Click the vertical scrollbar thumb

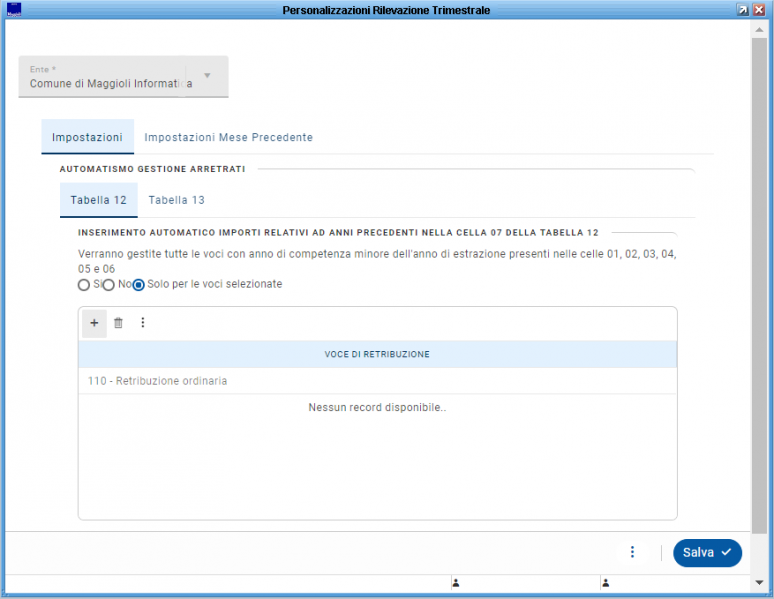click(759, 285)
